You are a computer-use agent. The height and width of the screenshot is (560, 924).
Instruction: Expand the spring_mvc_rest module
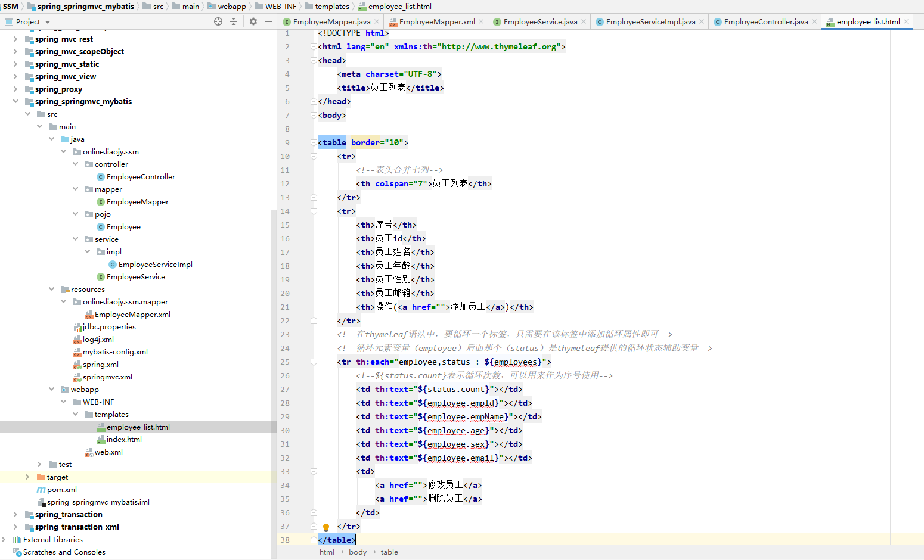coord(15,39)
